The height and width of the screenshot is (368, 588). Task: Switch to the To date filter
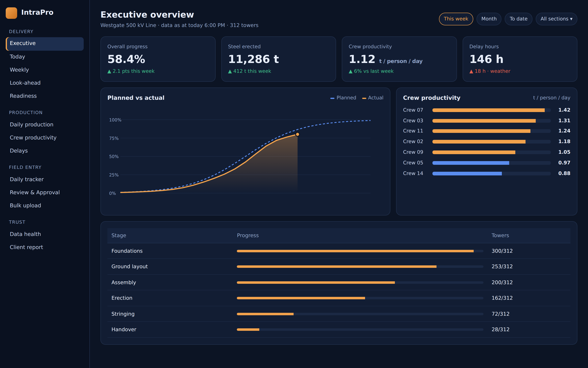point(518,19)
